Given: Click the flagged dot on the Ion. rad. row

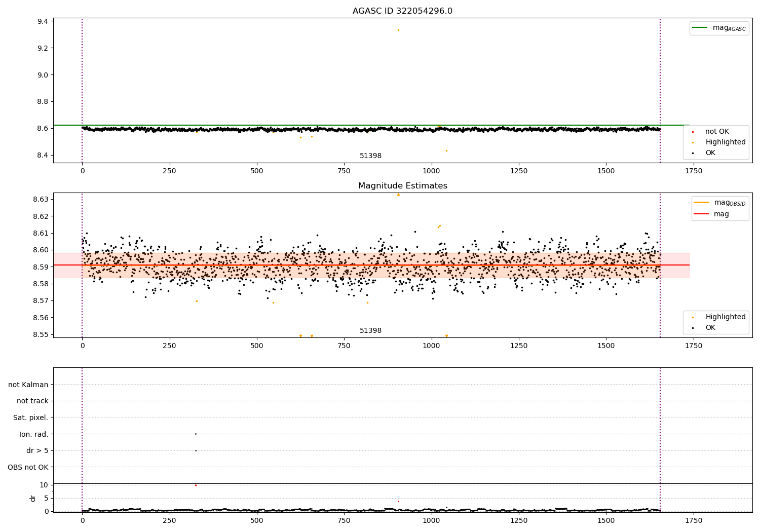Looking at the screenshot, I should [196, 434].
